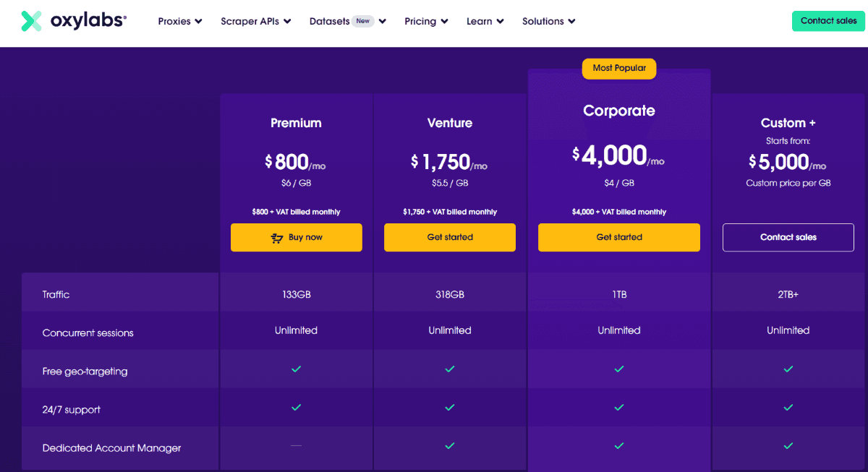The image size is (868, 472).
Task: Click the Premium Dedicated Account Manager dash
Action: (x=296, y=446)
